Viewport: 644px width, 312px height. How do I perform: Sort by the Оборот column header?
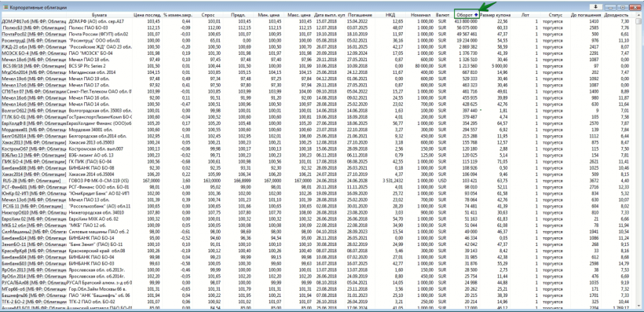point(467,14)
